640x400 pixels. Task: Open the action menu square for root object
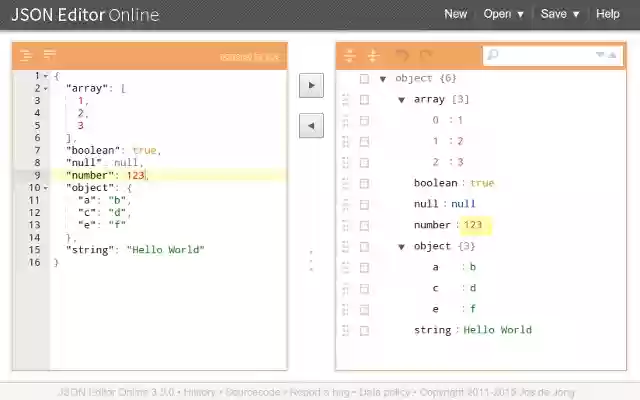click(x=364, y=79)
